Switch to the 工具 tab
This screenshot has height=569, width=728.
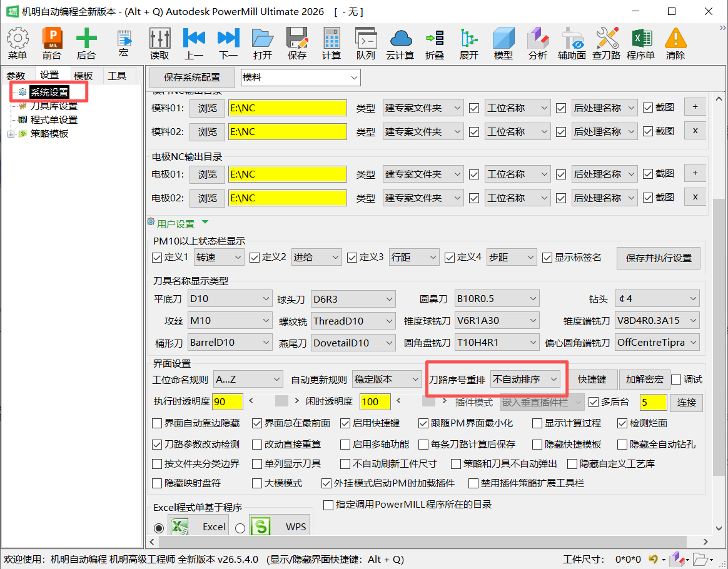(117, 76)
